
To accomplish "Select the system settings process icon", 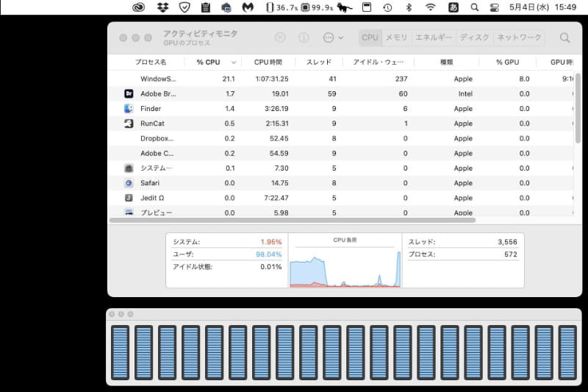I will pyautogui.click(x=129, y=168).
